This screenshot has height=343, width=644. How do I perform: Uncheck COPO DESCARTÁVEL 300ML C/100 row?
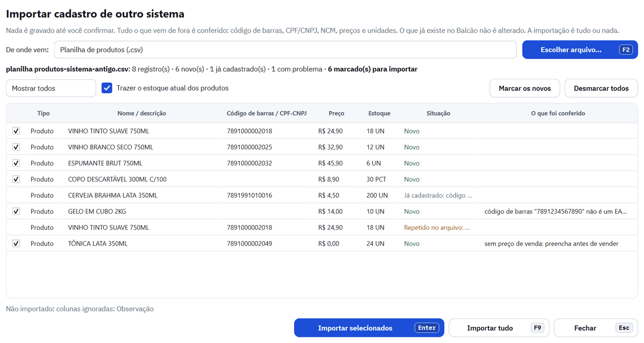16,179
